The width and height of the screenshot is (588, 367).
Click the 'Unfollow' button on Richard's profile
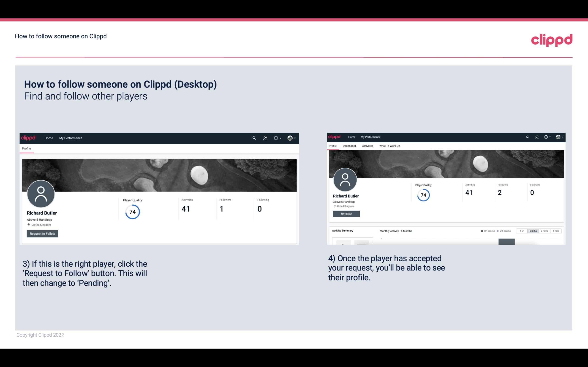click(x=346, y=214)
